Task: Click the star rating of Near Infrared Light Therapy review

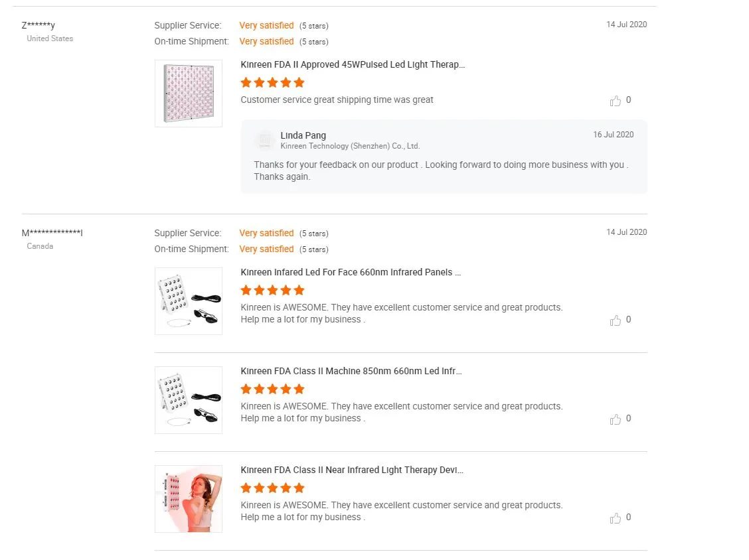Action: click(272, 488)
